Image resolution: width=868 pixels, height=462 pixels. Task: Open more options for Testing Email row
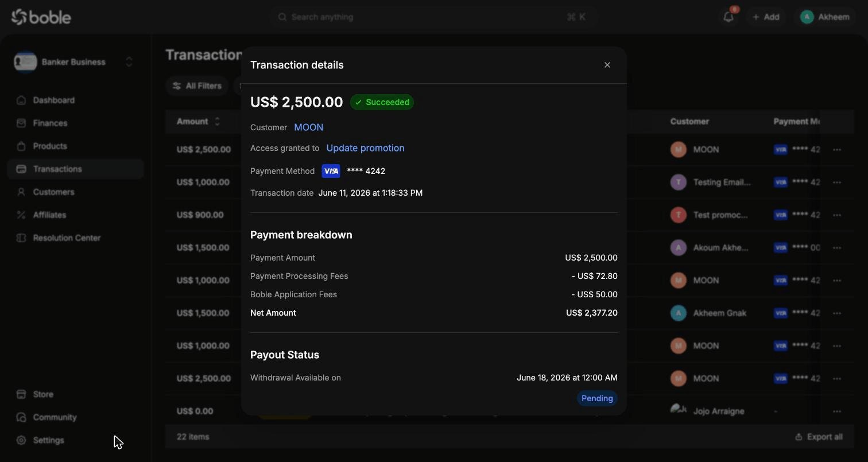(x=837, y=182)
